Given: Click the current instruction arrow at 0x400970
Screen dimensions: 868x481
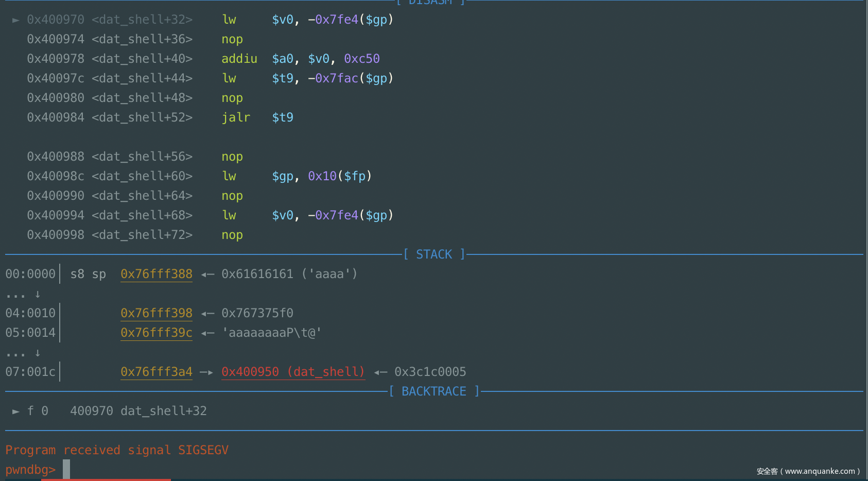Looking at the screenshot, I should [x=16, y=20].
